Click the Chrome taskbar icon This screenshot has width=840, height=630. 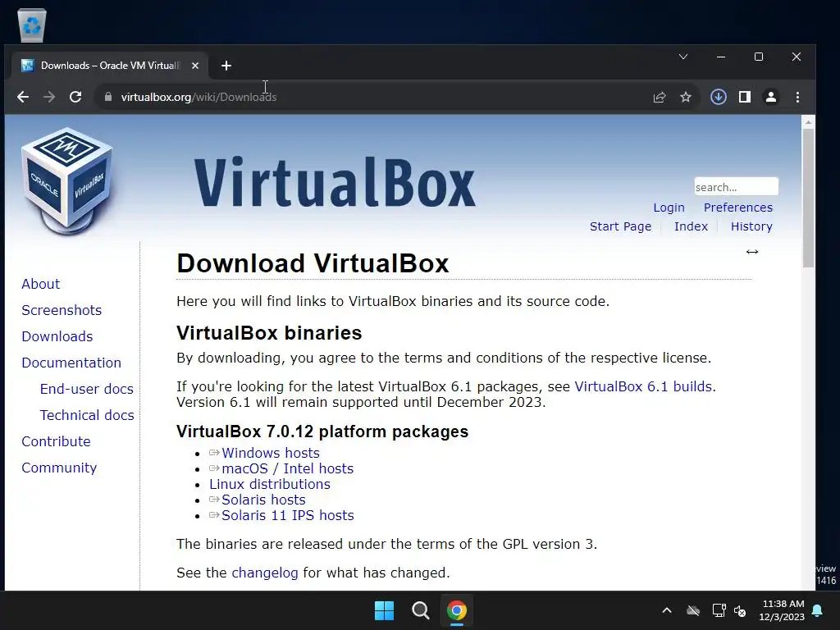pos(457,610)
